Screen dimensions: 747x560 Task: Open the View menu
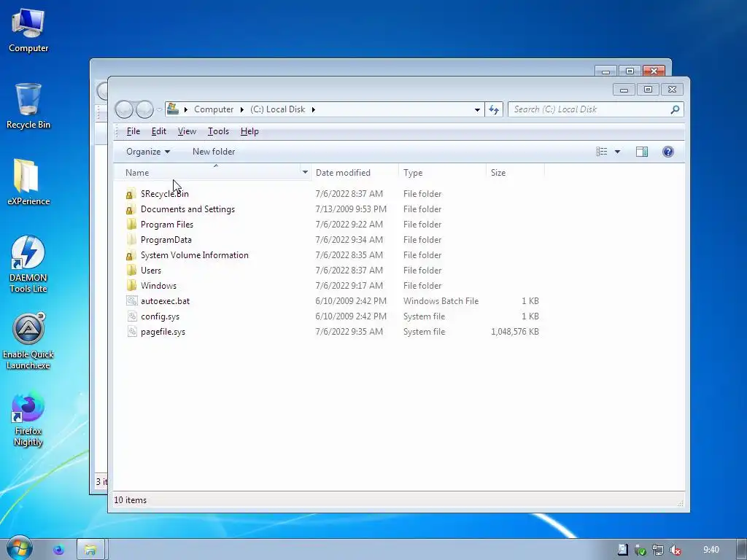pyautogui.click(x=187, y=131)
